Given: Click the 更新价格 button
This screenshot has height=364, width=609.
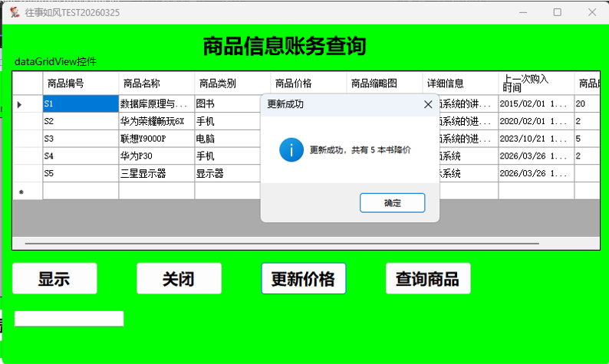Looking at the screenshot, I should tap(303, 279).
